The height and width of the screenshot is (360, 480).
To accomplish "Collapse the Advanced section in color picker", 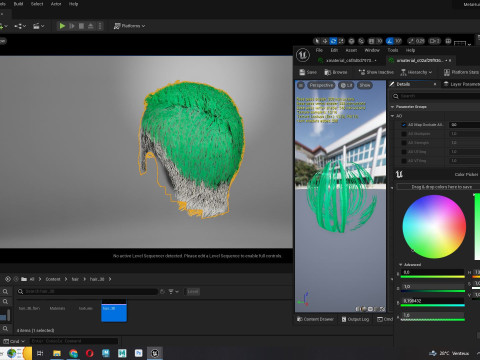I will 401,265.
